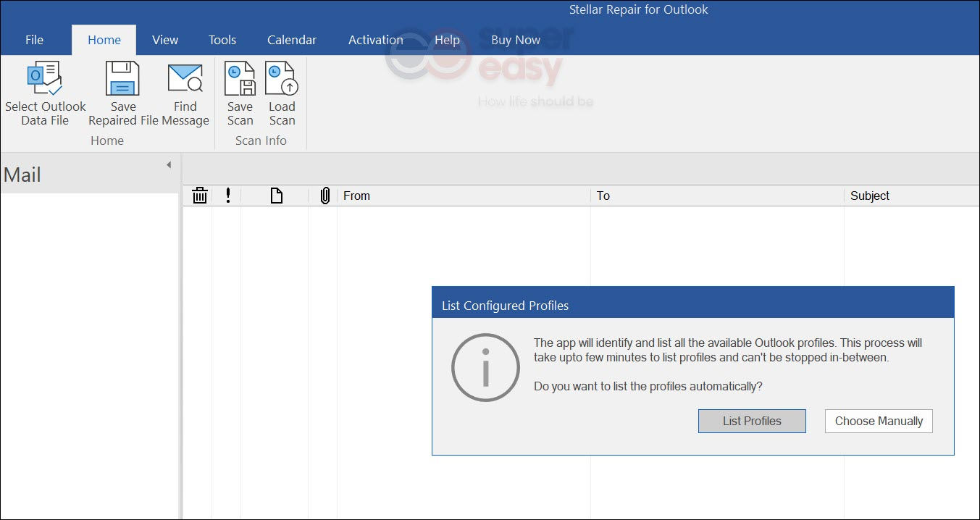Open the Help tab
The image size is (980, 520).
tap(448, 40)
